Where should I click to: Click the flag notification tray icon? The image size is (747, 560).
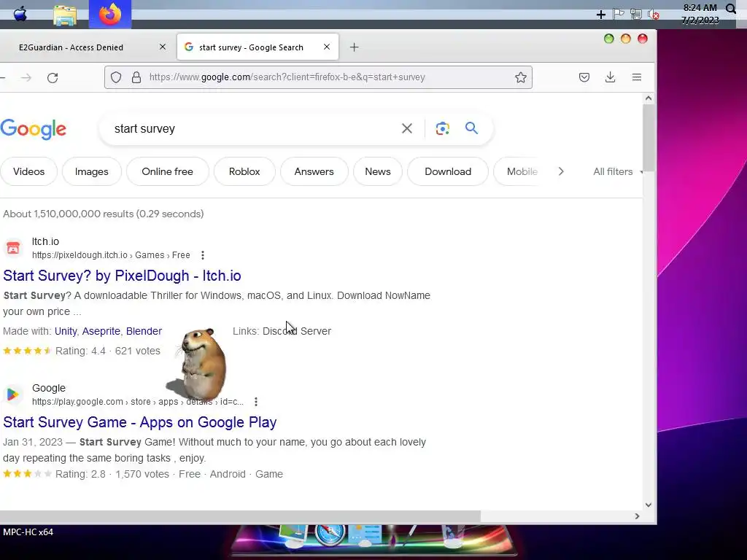pos(619,14)
